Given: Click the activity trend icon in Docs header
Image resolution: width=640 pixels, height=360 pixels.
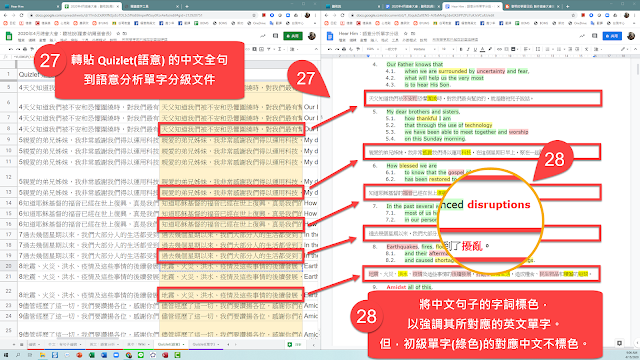Looking at the screenshot, I should click(582, 36).
